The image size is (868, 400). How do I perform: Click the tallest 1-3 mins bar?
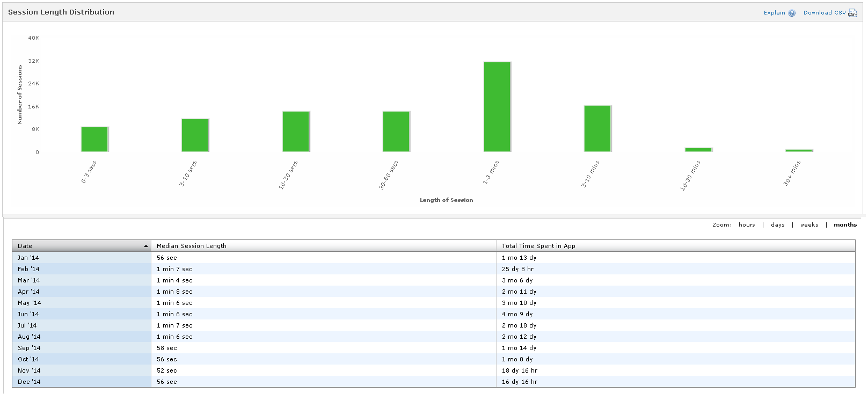(x=497, y=107)
